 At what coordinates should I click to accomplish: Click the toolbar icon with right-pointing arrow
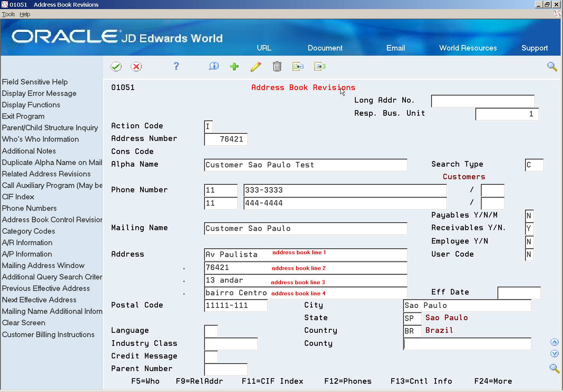tap(320, 66)
